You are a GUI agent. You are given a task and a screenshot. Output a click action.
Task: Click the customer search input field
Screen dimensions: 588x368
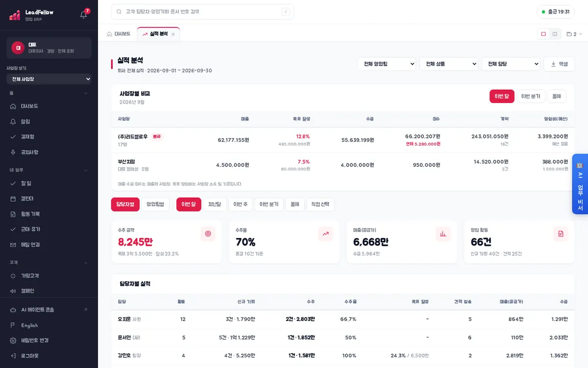click(x=202, y=12)
